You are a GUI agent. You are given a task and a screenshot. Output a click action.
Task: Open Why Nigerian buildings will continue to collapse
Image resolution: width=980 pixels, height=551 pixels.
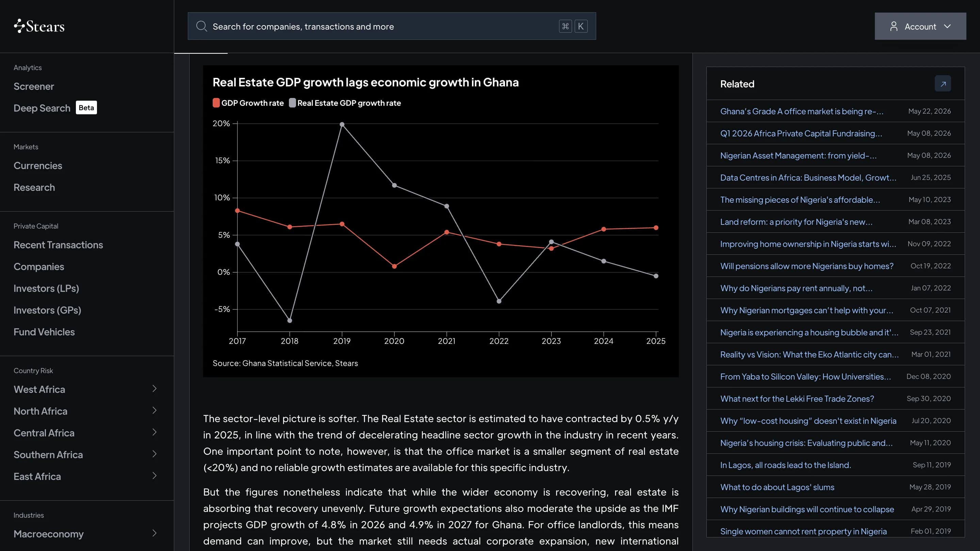pyautogui.click(x=807, y=509)
